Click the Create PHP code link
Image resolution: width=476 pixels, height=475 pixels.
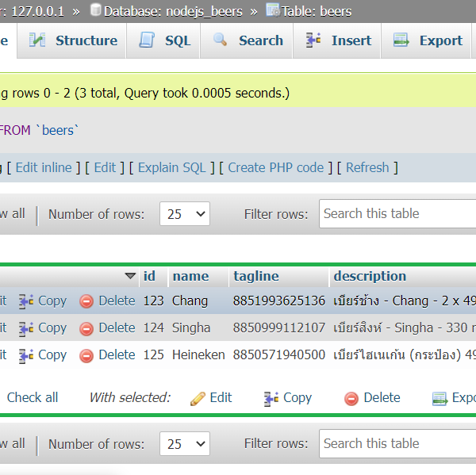click(276, 167)
